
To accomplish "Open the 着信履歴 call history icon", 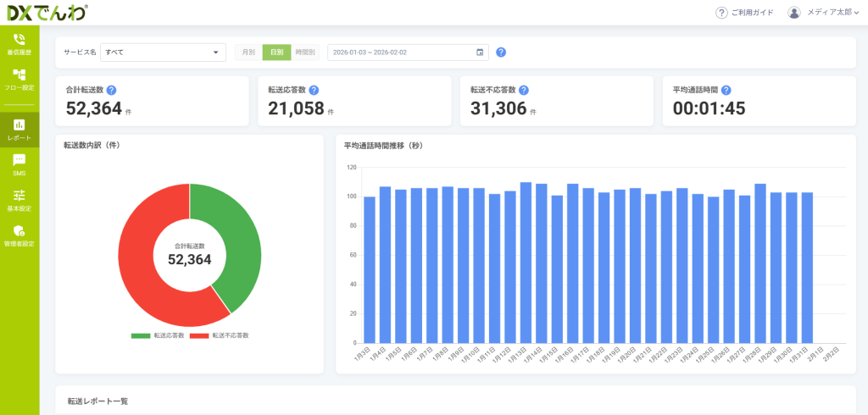I will click(19, 40).
